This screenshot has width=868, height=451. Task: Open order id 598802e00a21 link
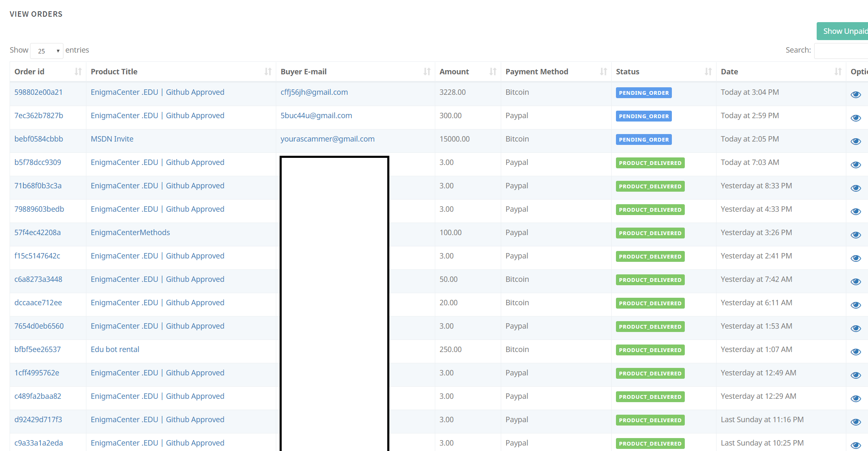(x=38, y=92)
